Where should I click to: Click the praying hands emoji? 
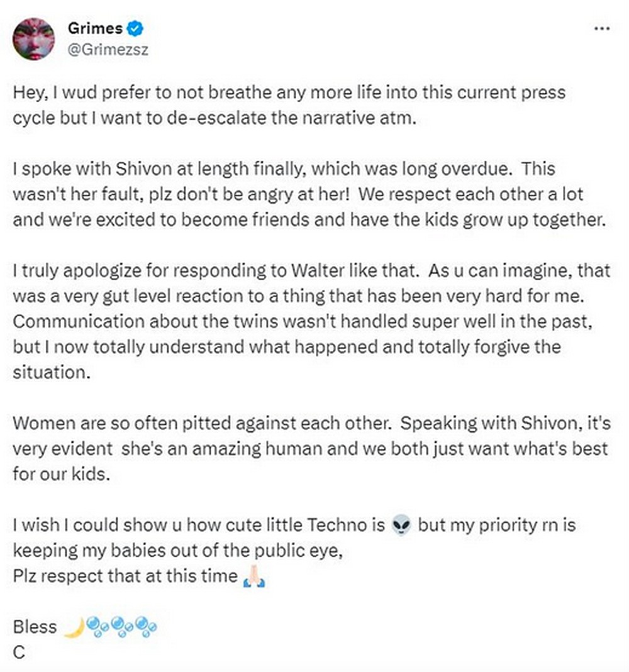pyautogui.click(x=253, y=576)
